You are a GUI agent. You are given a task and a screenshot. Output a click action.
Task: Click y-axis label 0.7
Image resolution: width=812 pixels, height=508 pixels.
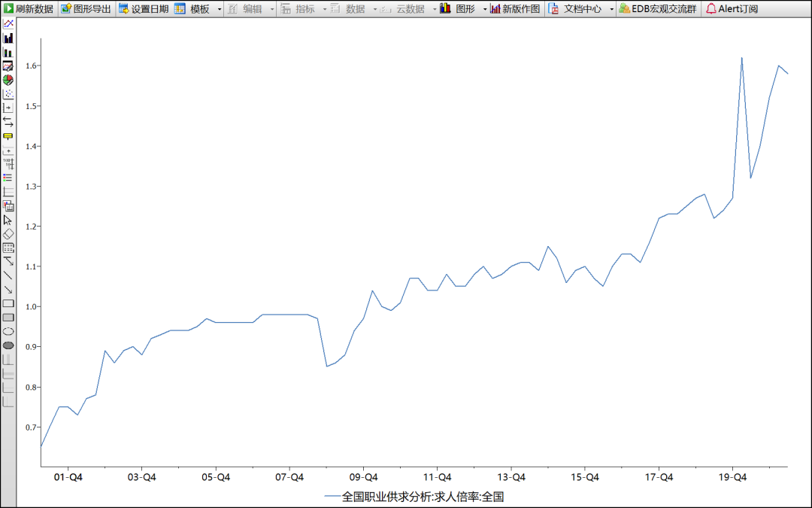[31, 427]
